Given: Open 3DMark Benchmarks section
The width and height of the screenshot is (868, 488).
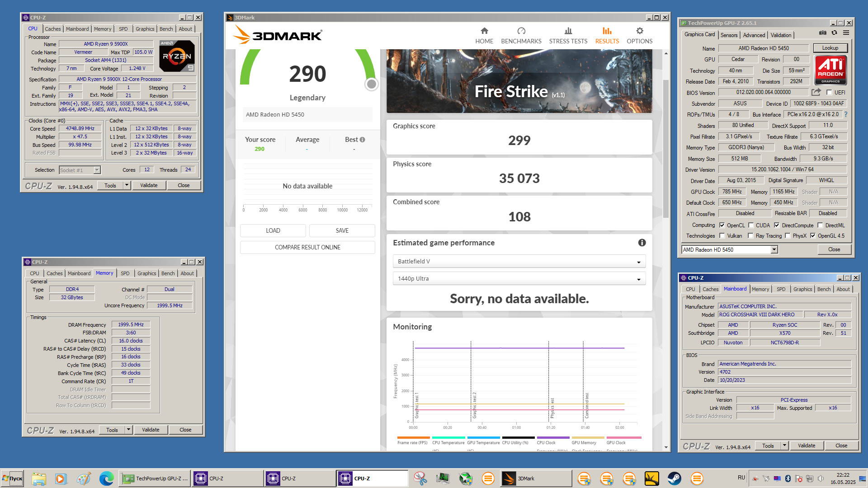Looking at the screenshot, I should (521, 36).
